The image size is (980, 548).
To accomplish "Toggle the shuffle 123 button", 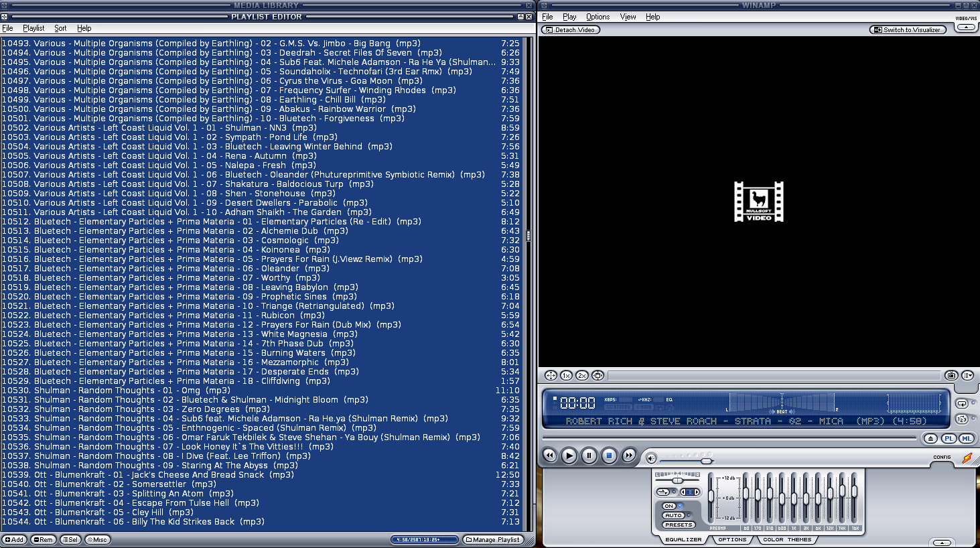I will click(x=962, y=419).
